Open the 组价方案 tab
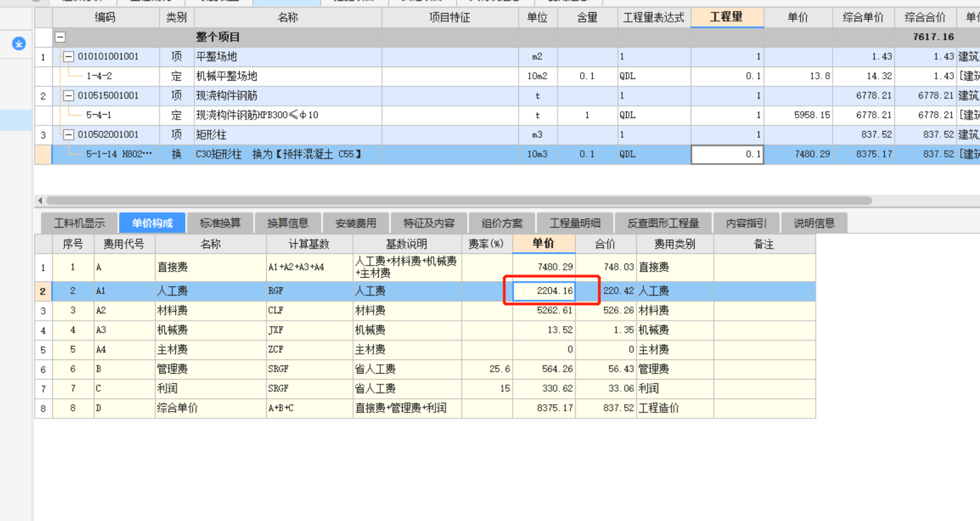980x521 pixels. click(502, 223)
